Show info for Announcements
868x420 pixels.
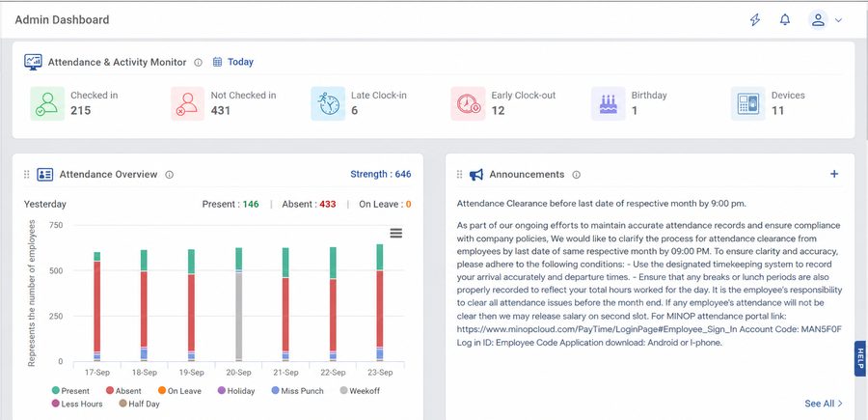577,175
